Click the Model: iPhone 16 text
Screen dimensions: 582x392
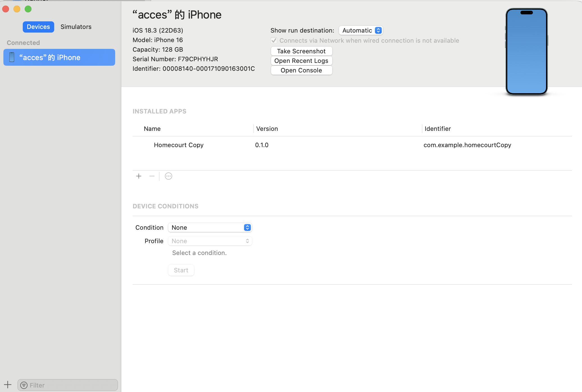point(158,40)
